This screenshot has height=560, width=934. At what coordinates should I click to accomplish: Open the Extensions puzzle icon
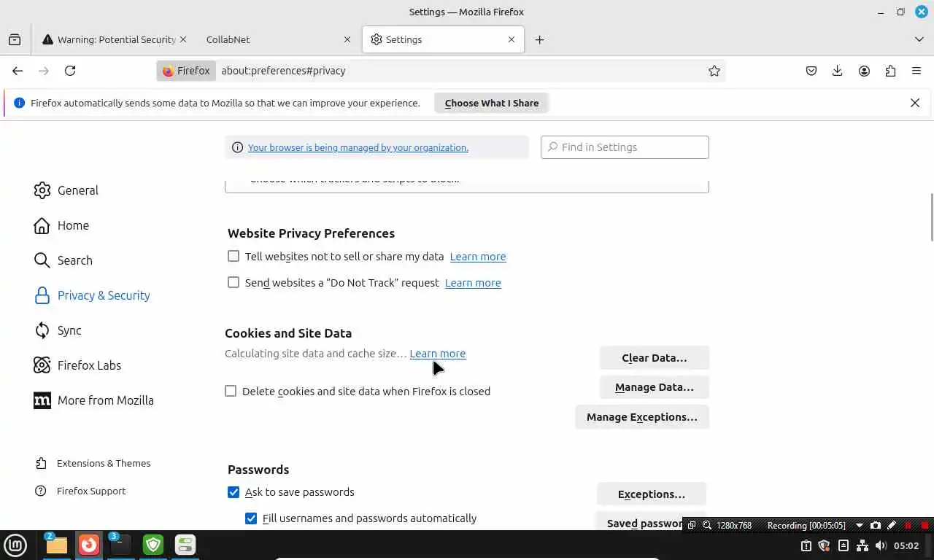coord(890,71)
